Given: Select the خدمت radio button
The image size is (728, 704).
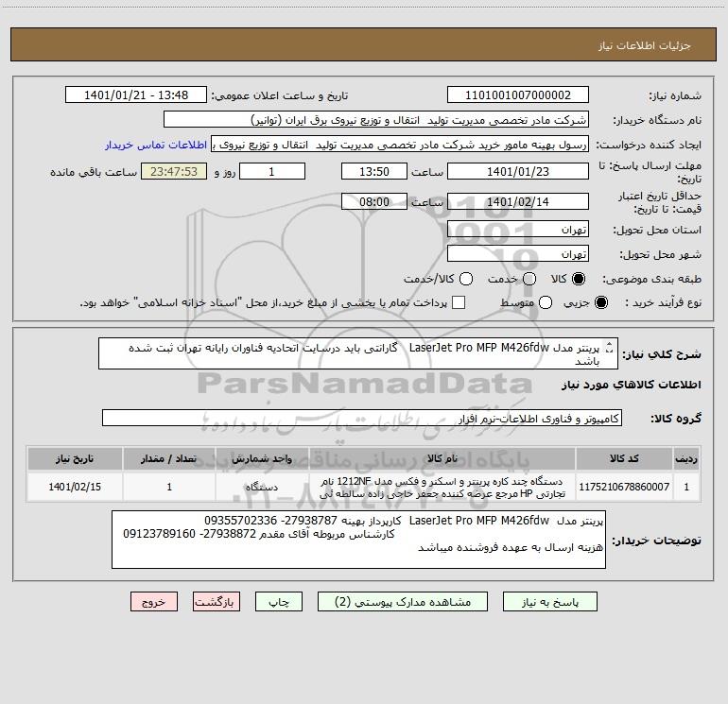Looking at the screenshot, I should 529,279.
